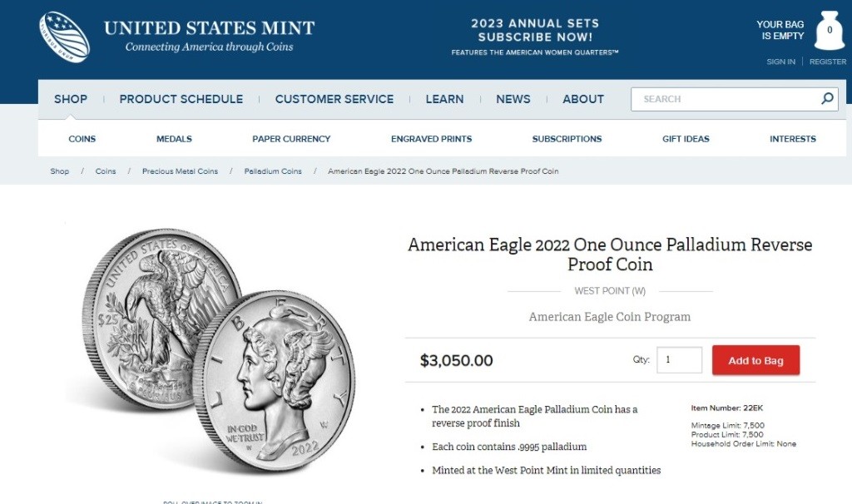Open the Gift Ideas category
The height and width of the screenshot is (504, 852).
pyautogui.click(x=686, y=139)
